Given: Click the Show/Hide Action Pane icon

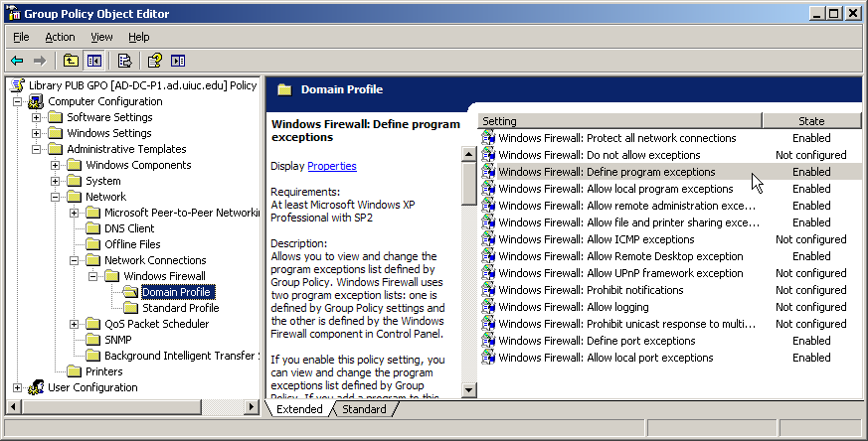Looking at the screenshot, I should pyautogui.click(x=178, y=61).
